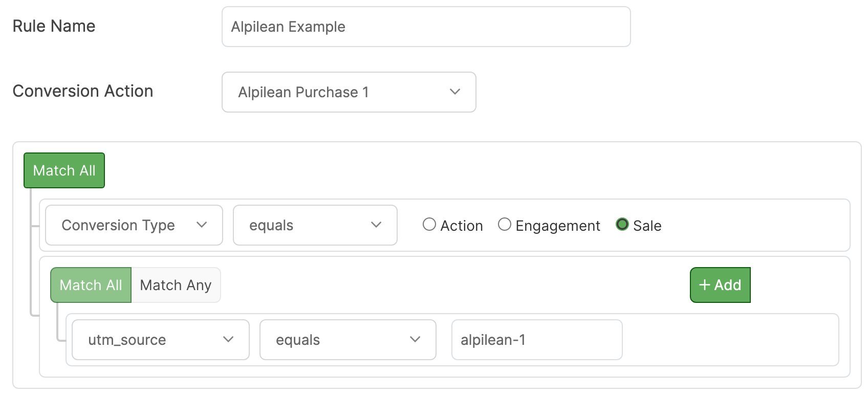Click the Rule Name text field
Image resolution: width=868 pixels, height=395 pixels.
426,27
